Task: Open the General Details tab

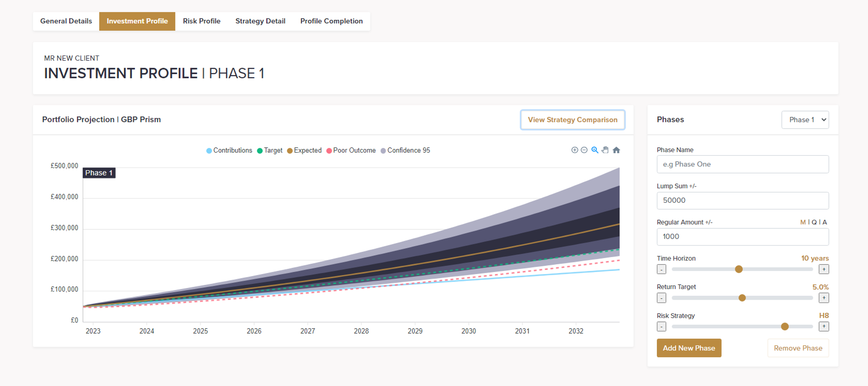Action: (66, 21)
